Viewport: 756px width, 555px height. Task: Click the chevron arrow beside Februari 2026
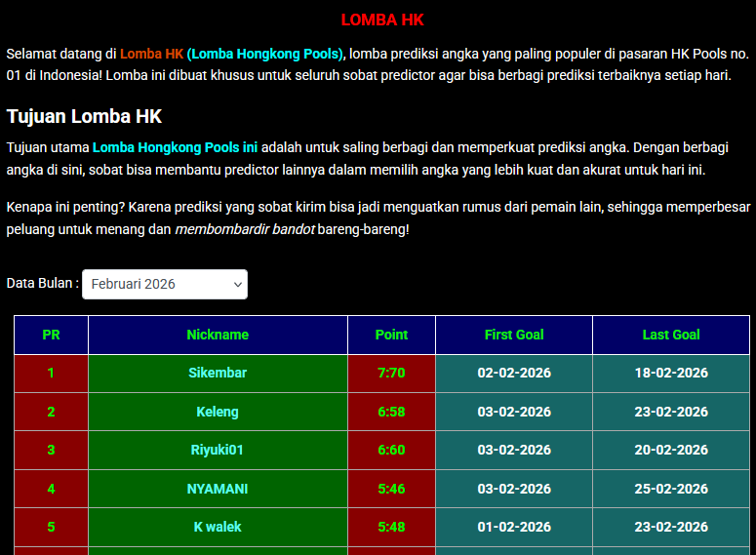click(237, 284)
